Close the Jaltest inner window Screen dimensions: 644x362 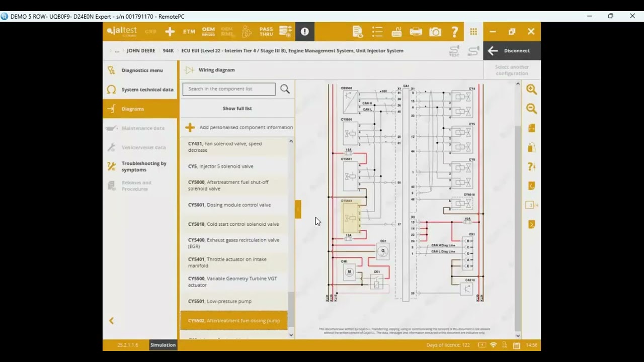(x=531, y=32)
